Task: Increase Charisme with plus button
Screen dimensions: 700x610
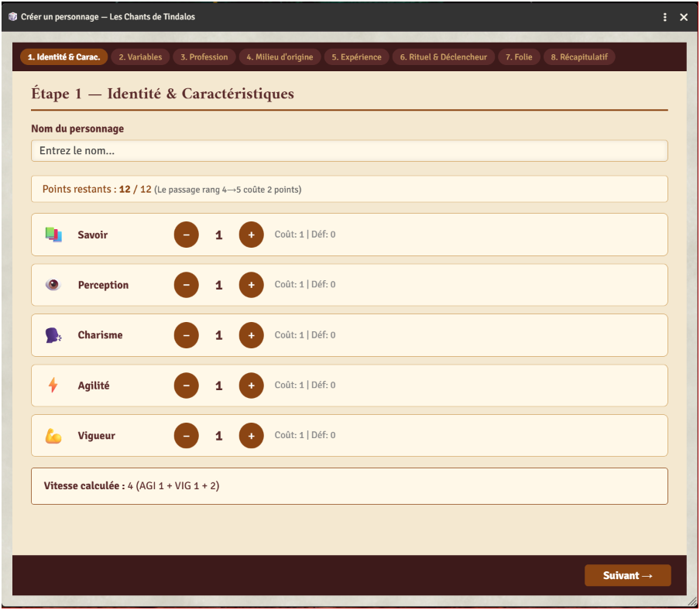Action: pos(252,335)
